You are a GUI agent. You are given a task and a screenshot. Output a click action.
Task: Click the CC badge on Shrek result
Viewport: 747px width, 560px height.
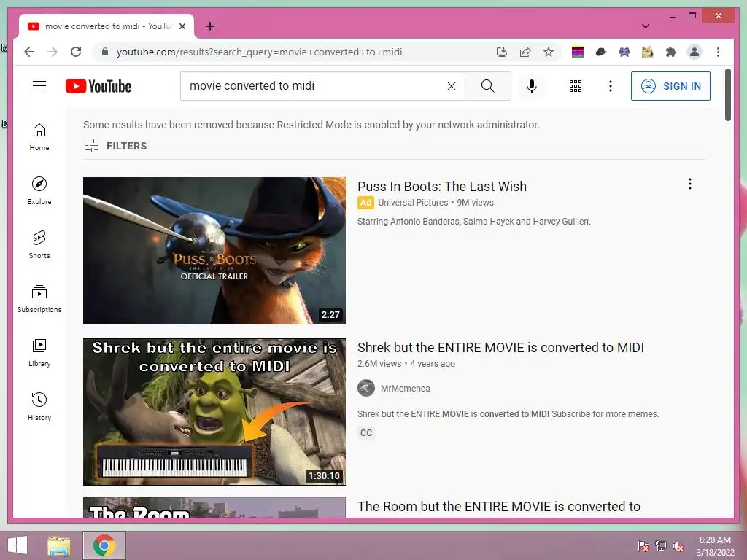pyautogui.click(x=366, y=433)
